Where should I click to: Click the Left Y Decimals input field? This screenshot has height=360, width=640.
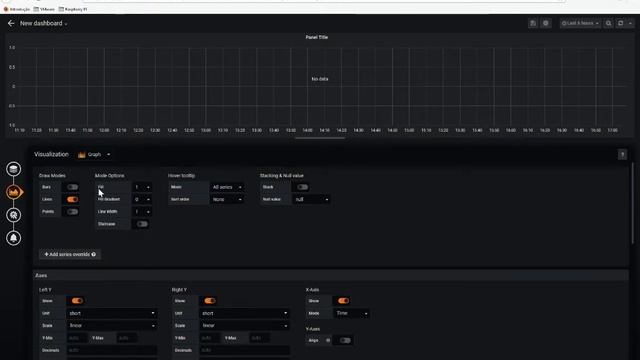pos(112,350)
